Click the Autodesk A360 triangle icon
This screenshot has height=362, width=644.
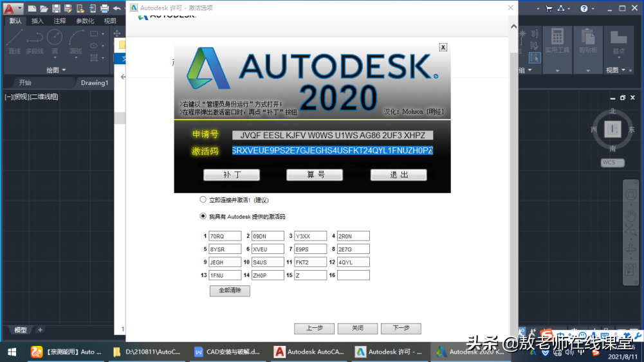coord(561,8)
